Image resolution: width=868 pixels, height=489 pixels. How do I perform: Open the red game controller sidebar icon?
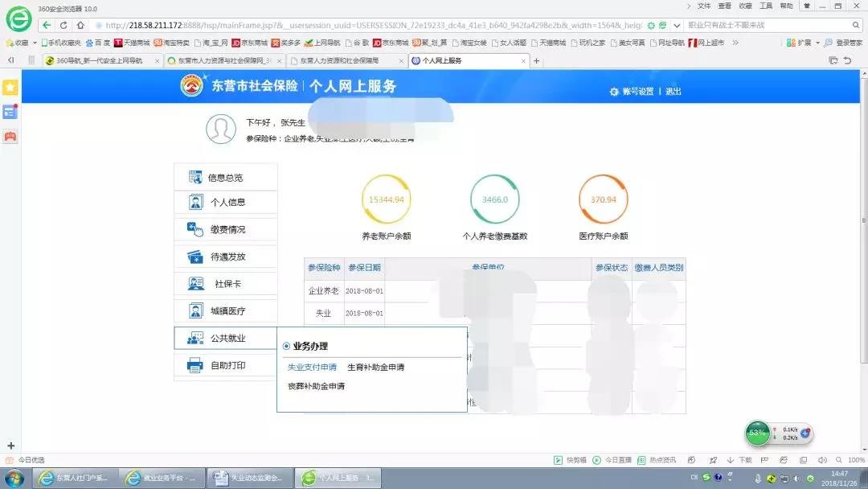pos(10,136)
